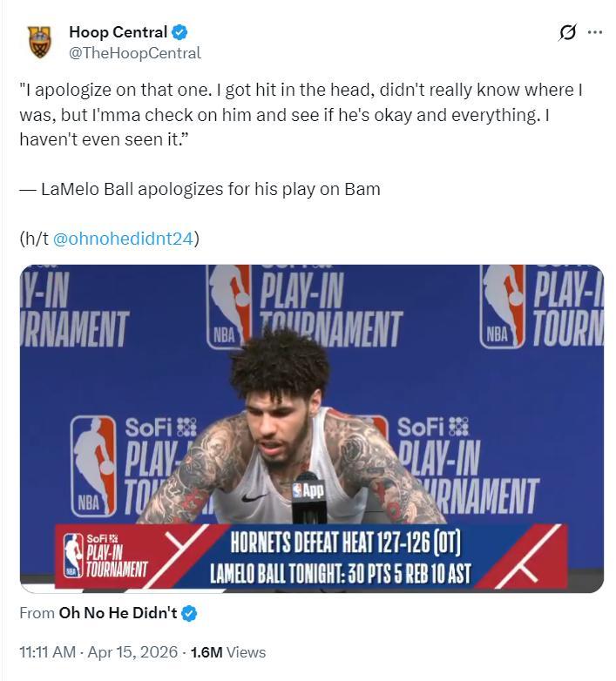Click the SoFi Play-In Tournament logo in lower-third
The height and width of the screenshot is (681, 616).
click(105, 556)
